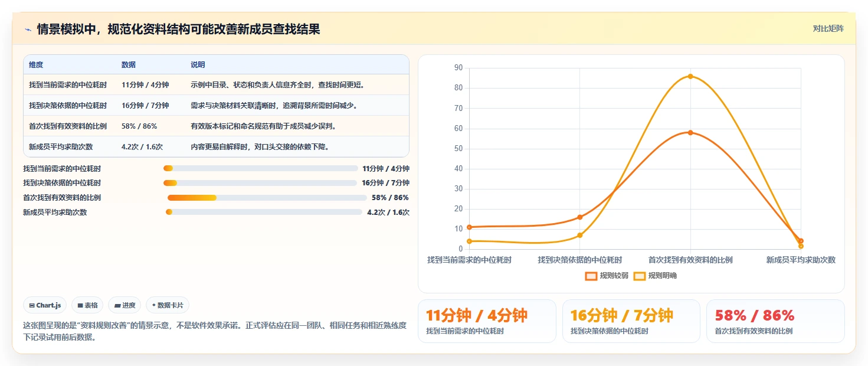Click the note starting 示例中目录、状态和负责人

pos(278,85)
